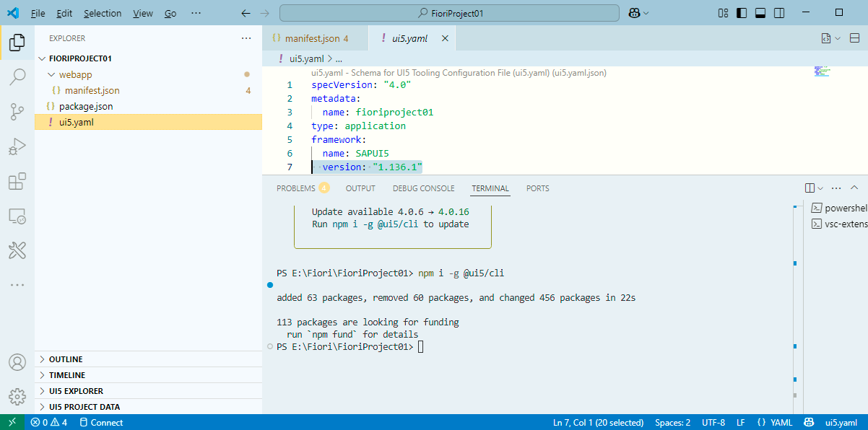The width and height of the screenshot is (868, 430).
Task: Open the Manage gear icon
Action: click(17, 397)
